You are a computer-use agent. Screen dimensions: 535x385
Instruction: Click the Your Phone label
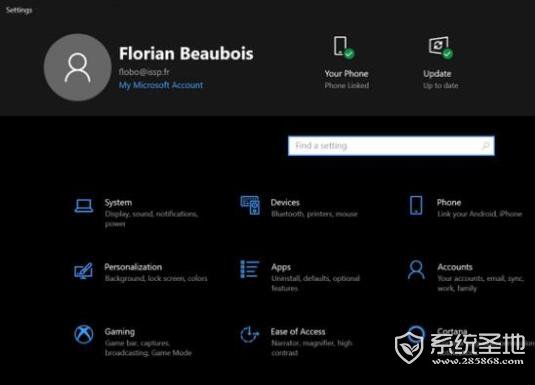pyautogui.click(x=346, y=74)
